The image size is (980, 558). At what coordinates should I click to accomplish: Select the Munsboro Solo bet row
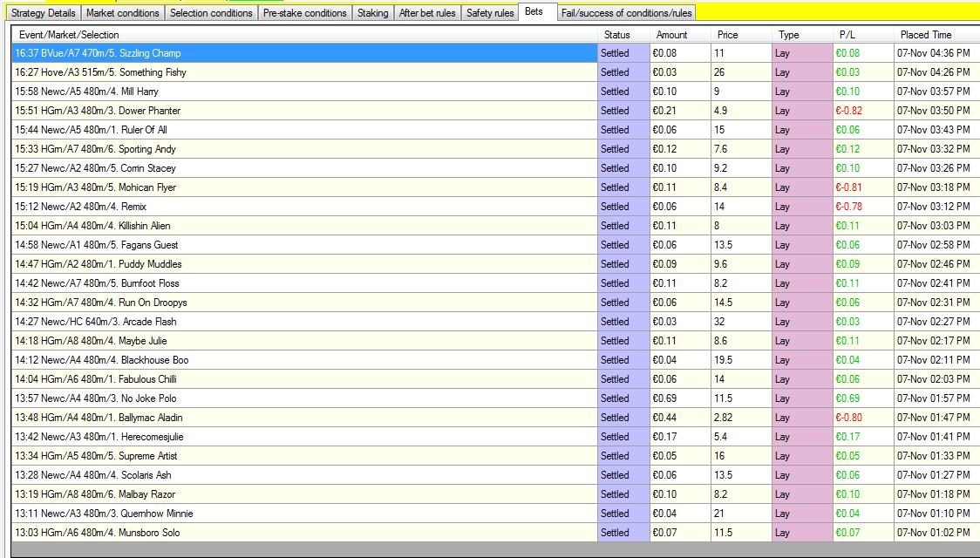tap(496, 533)
